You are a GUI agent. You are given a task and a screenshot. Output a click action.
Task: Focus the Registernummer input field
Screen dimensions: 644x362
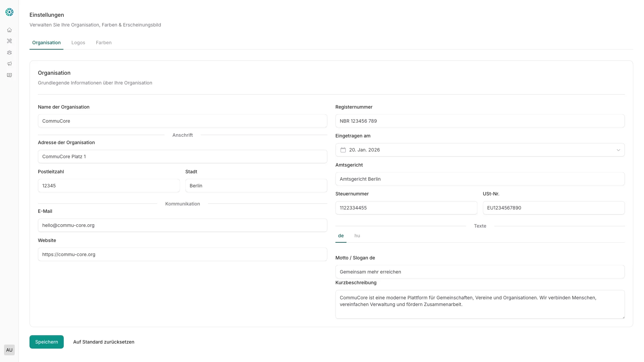coord(480,121)
